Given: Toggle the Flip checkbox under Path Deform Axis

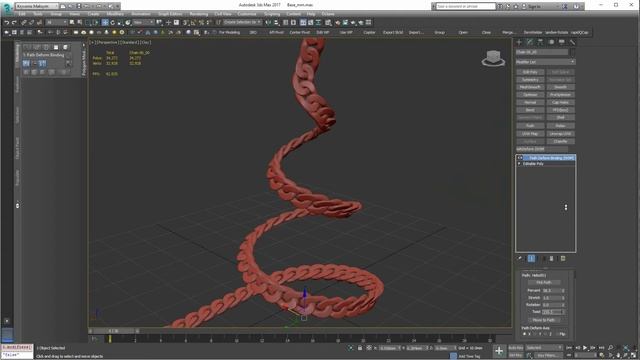Looking at the screenshot, I should click(x=557, y=334).
